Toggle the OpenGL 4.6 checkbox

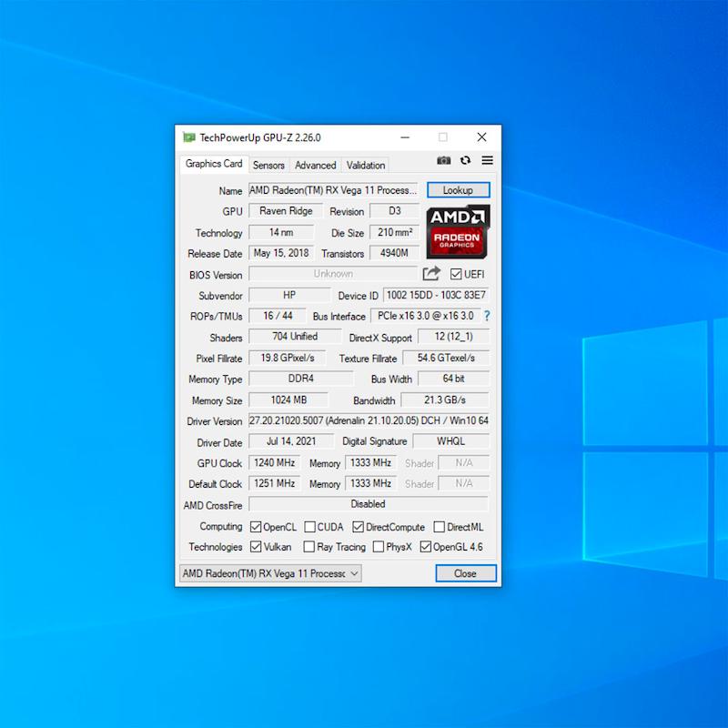coord(425,547)
